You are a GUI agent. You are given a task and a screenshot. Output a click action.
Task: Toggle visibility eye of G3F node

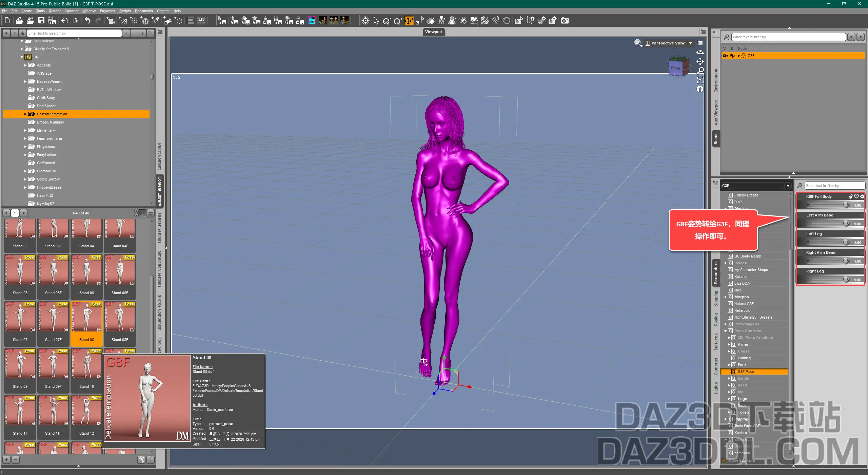(725, 56)
